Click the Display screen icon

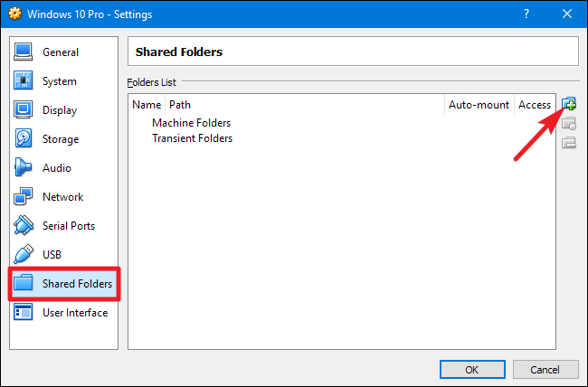pyautogui.click(x=24, y=110)
